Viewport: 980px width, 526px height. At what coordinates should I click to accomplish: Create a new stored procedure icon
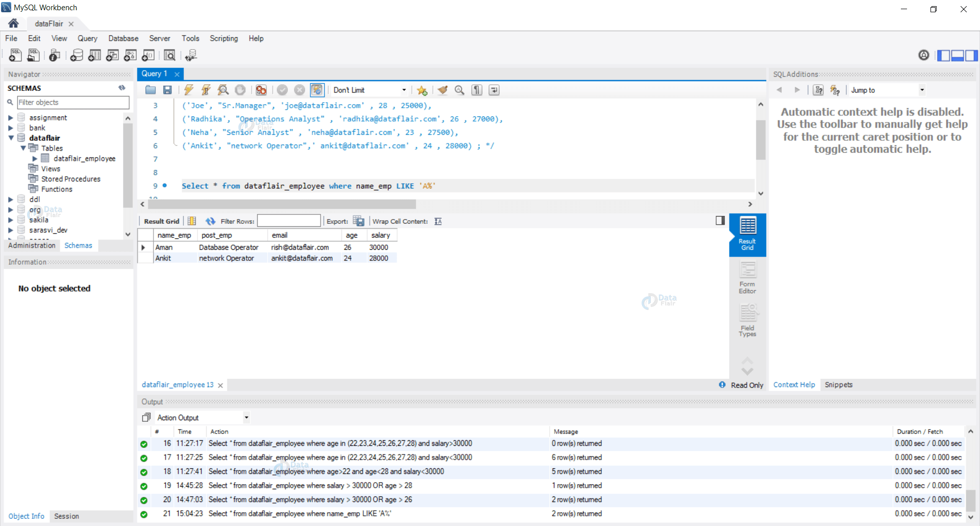(x=130, y=55)
